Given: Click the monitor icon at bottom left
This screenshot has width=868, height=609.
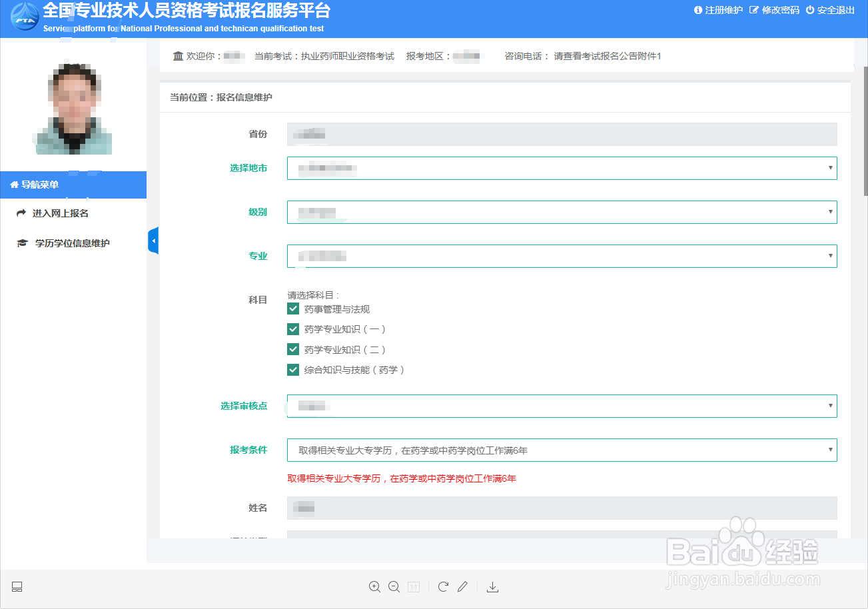Looking at the screenshot, I should pos(17,586).
